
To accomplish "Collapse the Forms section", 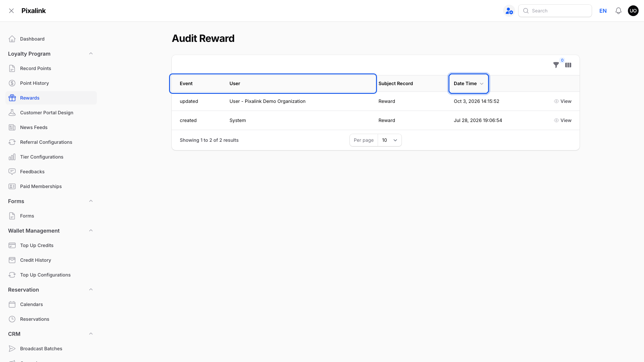I will pos(91,201).
